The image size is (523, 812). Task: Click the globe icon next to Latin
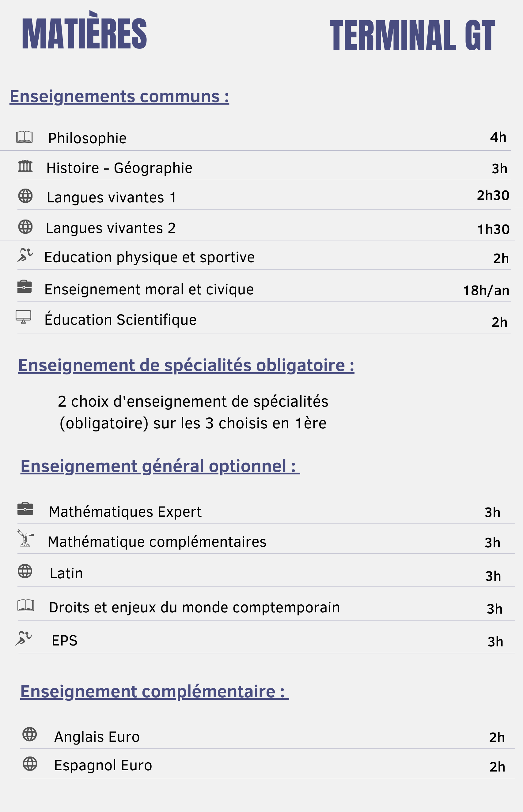[25, 571]
